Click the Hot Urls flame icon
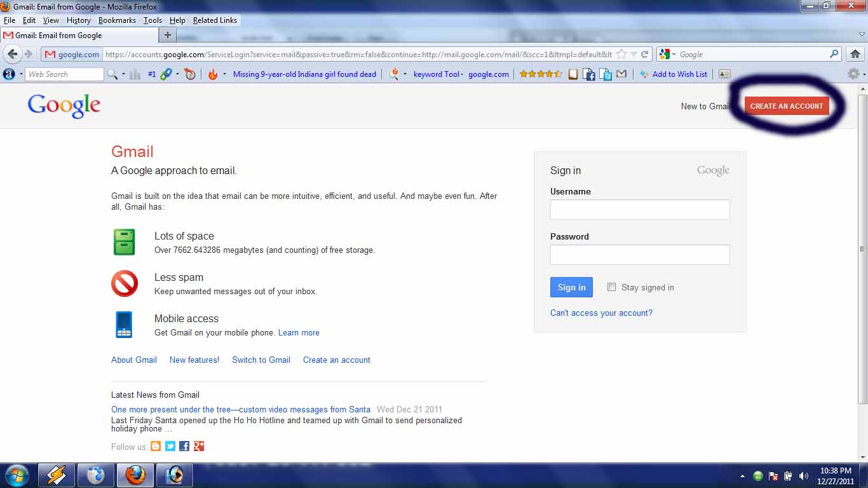The height and width of the screenshot is (488, 868). tap(213, 74)
